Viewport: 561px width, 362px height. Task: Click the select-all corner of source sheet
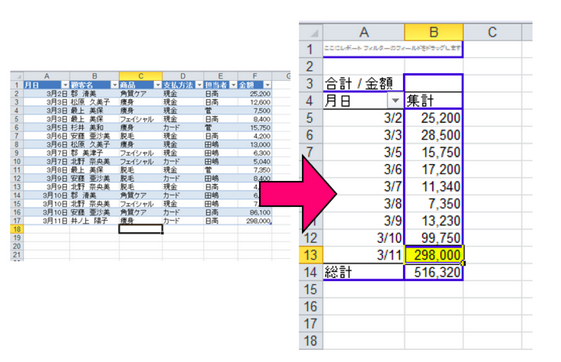point(17,76)
